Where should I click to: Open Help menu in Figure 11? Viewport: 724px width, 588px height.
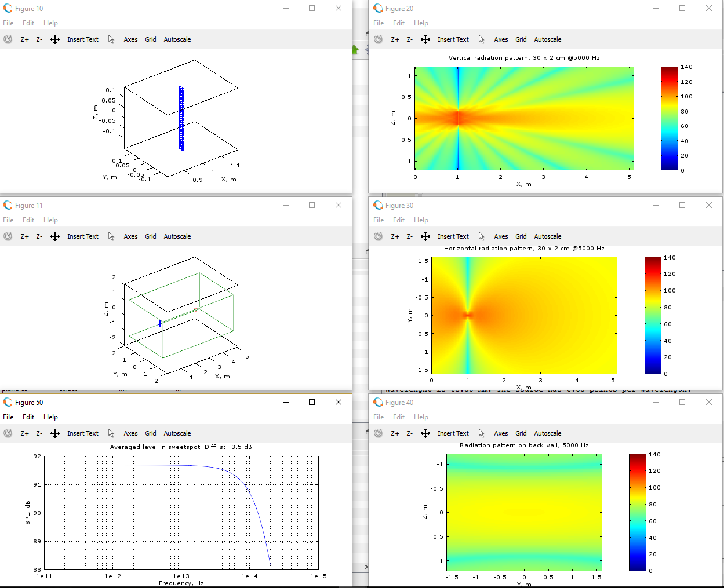(x=50, y=220)
